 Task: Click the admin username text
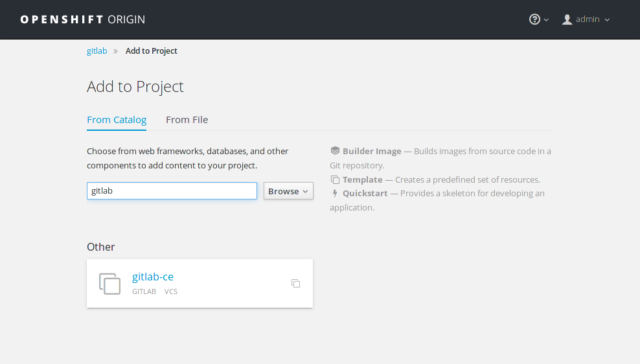tap(588, 19)
